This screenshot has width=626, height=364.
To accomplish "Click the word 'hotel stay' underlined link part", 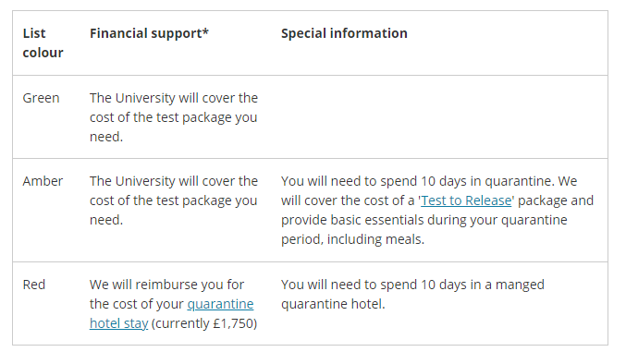I will click(119, 323).
